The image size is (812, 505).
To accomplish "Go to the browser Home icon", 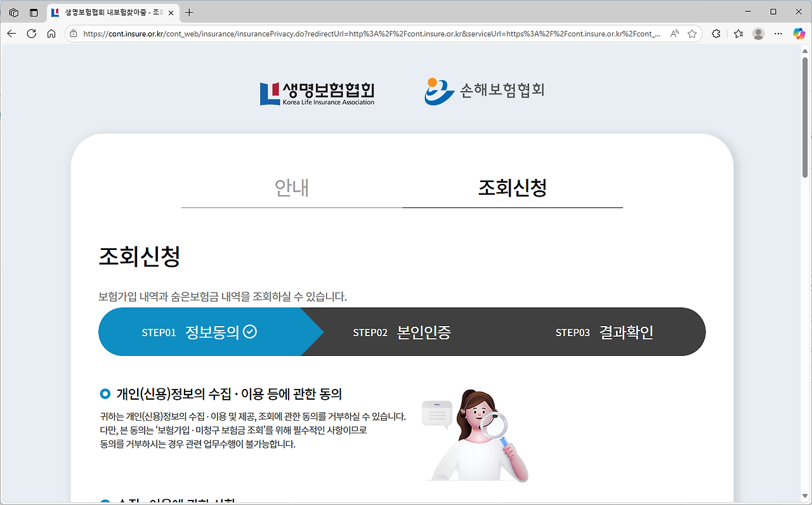I will 51,34.
